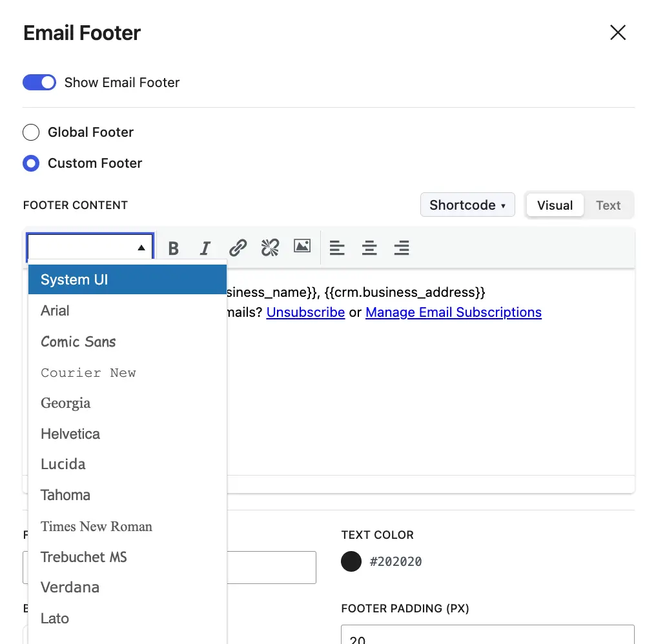Viewport: 656px width, 644px height.
Task: Open the black text color swatch
Action: click(351, 561)
